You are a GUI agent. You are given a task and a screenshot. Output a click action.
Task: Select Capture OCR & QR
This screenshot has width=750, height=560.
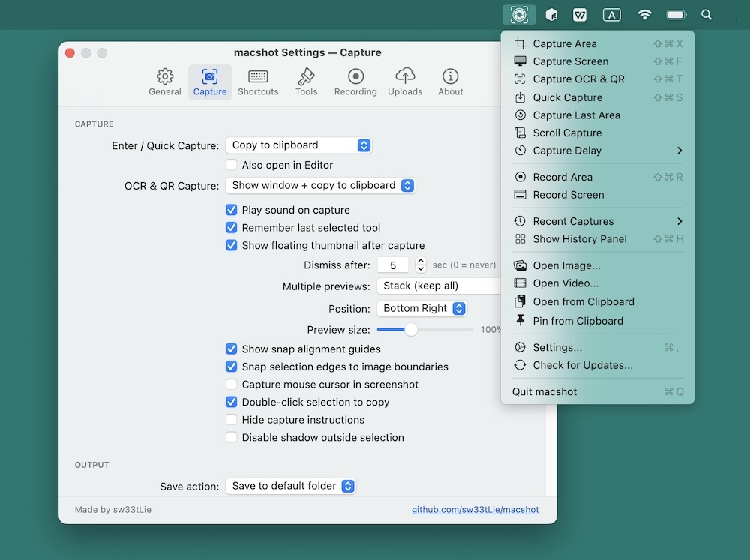point(598,79)
